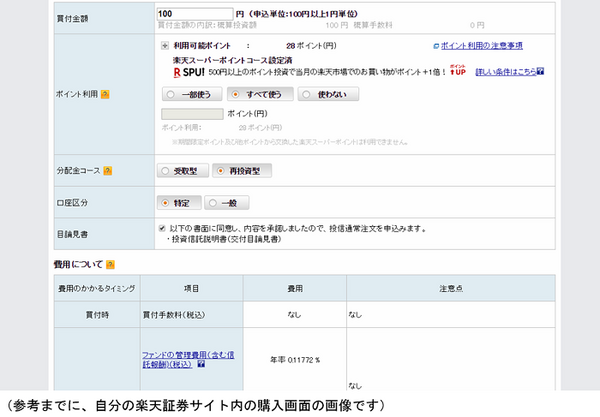This screenshot has height=417, width=600.
Task: Click the help icon beside ポイント利用
Action: pos(105,94)
